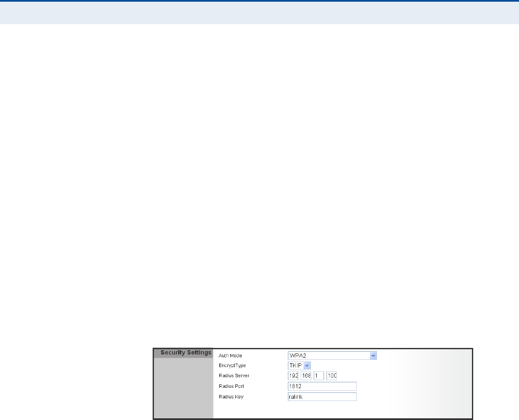The image size is (519, 420).
Task: Click the Radius Key label
Action: click(x=231, y=397)
